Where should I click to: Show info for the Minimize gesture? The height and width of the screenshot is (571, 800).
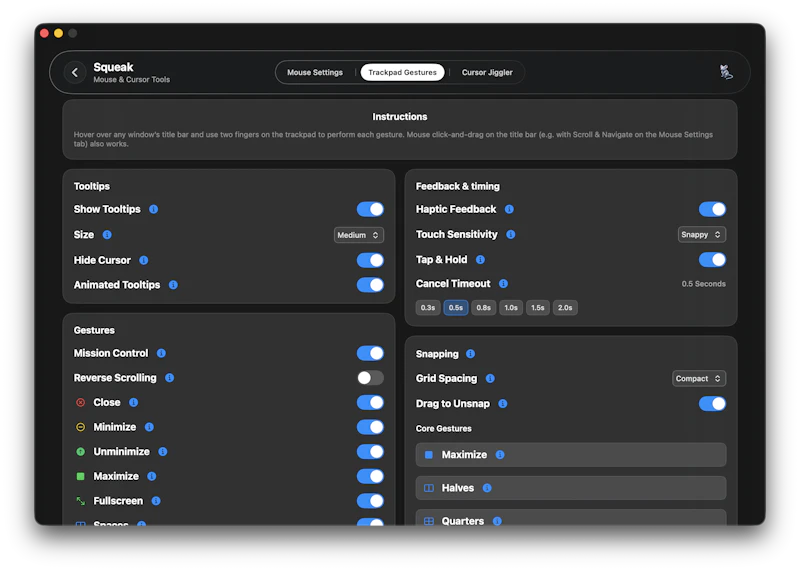point(149,427)
